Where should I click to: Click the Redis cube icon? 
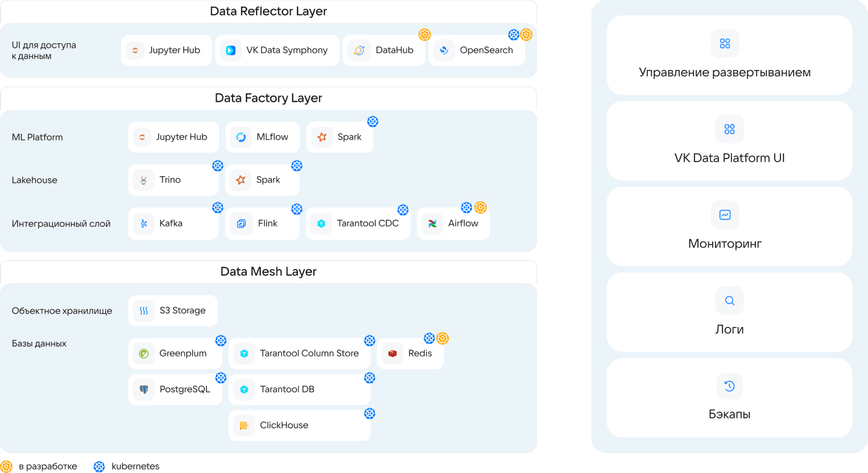pos(392,354)
